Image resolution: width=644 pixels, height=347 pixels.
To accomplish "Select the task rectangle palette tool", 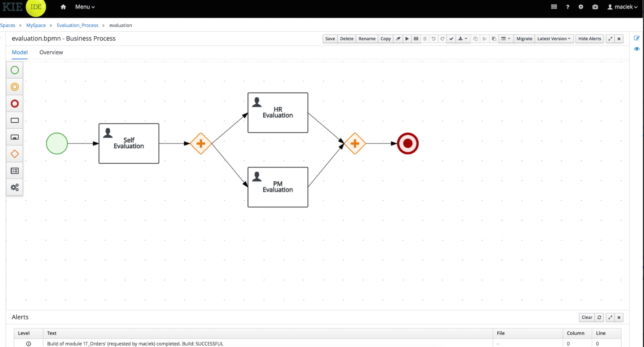I will (15, 120).
